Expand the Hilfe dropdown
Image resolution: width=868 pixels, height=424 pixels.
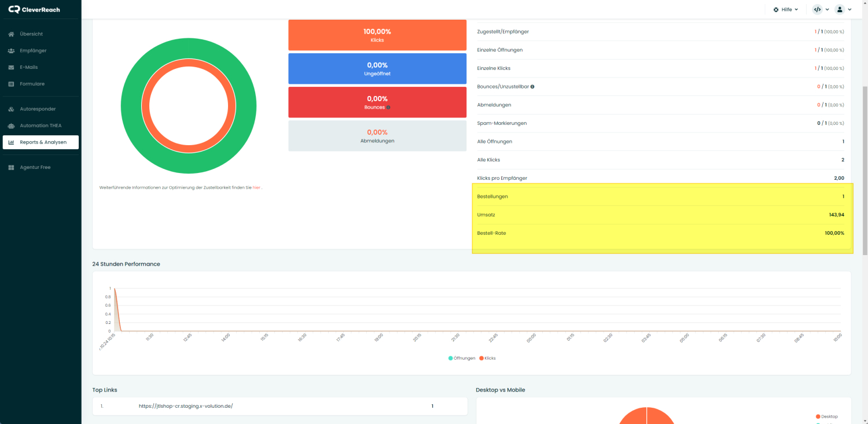[x=785, y=9]
